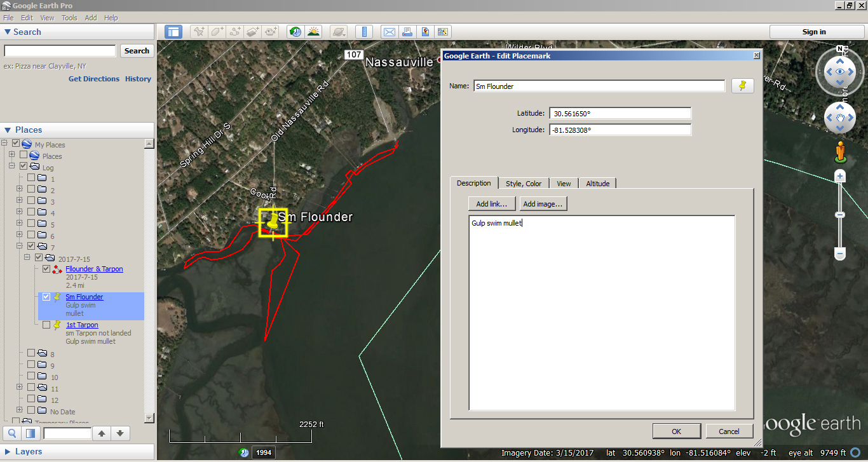Click the places panel view toggle icon

click(30, 433)
